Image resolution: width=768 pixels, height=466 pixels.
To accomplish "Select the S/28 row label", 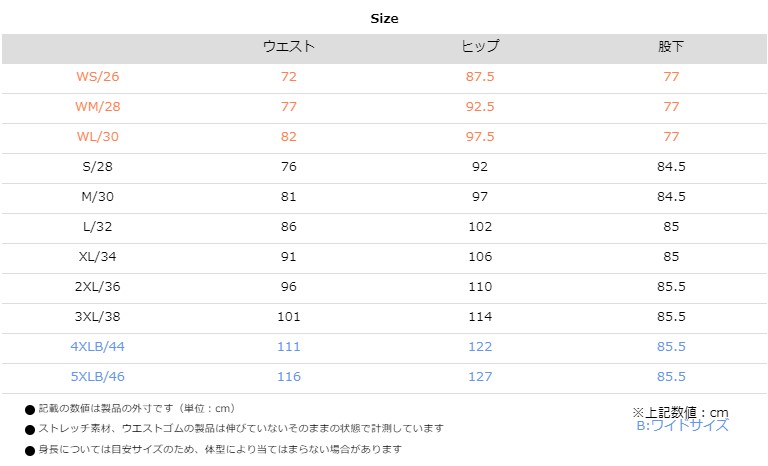I will tap(97, 167).
